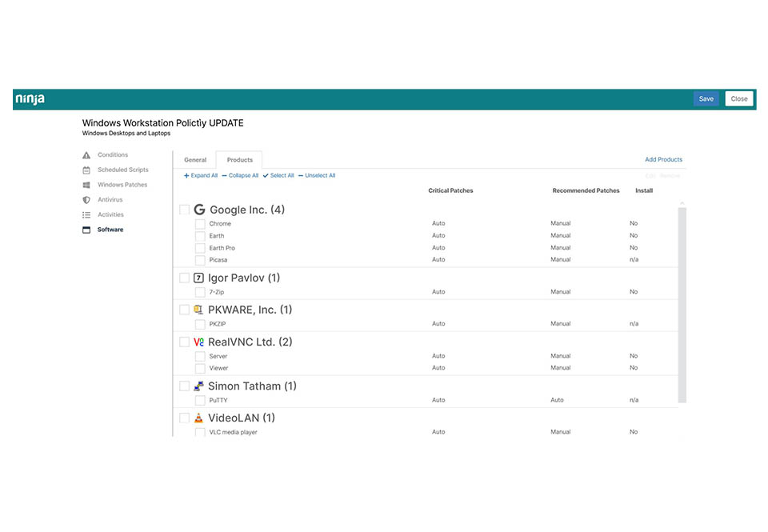The height and width of the screenshot is (532, 768).
Task: Select the RealVNC Server checkbox
Action: tap(200, 357)
